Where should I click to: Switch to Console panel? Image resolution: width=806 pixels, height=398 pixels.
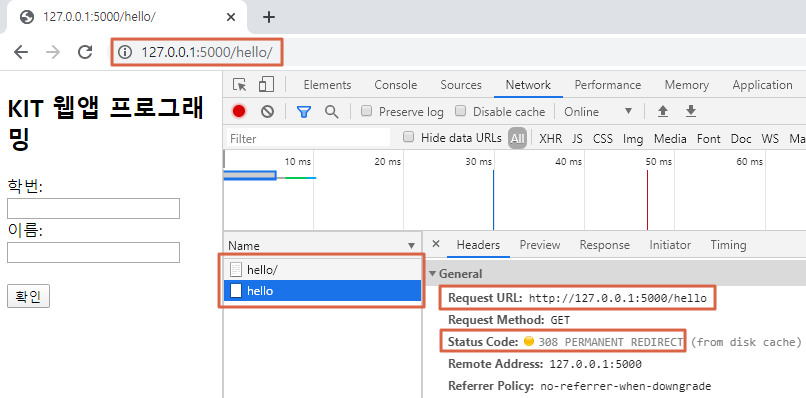[396, 85]
